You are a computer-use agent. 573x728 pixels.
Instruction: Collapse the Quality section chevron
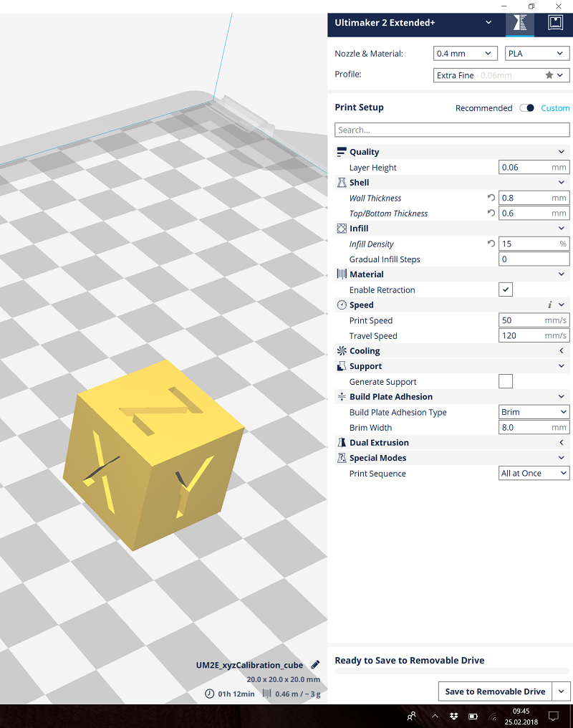(x=562, y=152)
